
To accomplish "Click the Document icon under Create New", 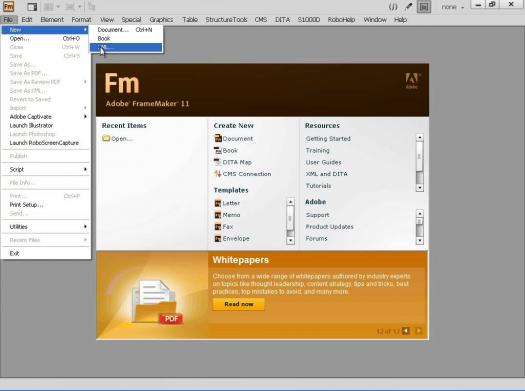I will [218, 138].
